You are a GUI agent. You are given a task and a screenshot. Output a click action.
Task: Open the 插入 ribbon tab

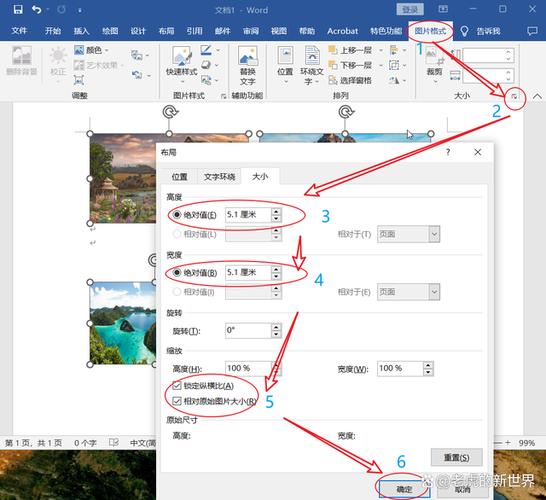pyautogui.click(x=81, y=31)
